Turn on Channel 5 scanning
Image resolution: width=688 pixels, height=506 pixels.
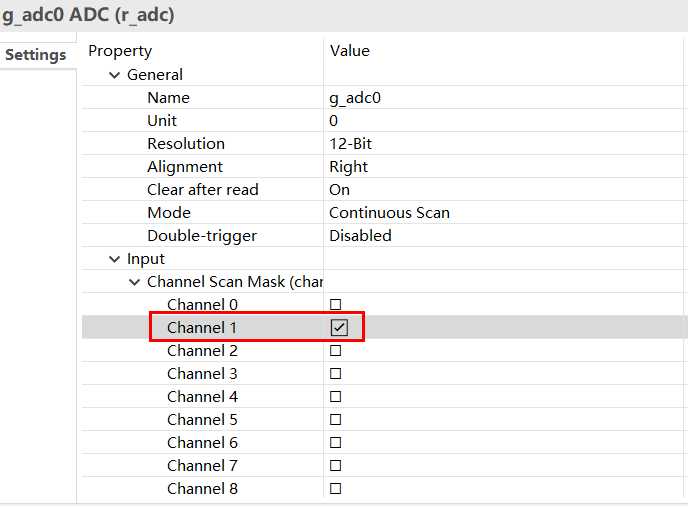[x=336, y=420]
